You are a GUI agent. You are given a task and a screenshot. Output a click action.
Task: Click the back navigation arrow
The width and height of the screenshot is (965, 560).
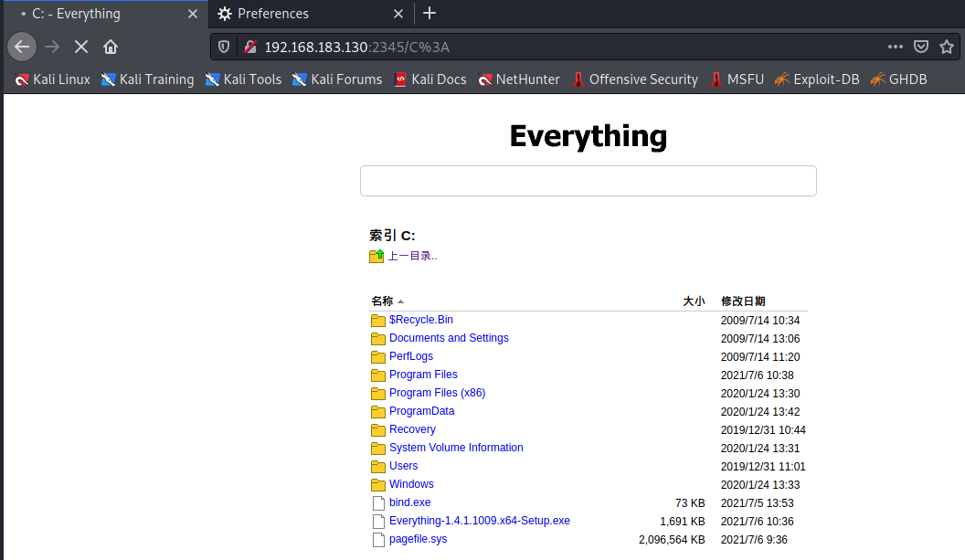21,46
